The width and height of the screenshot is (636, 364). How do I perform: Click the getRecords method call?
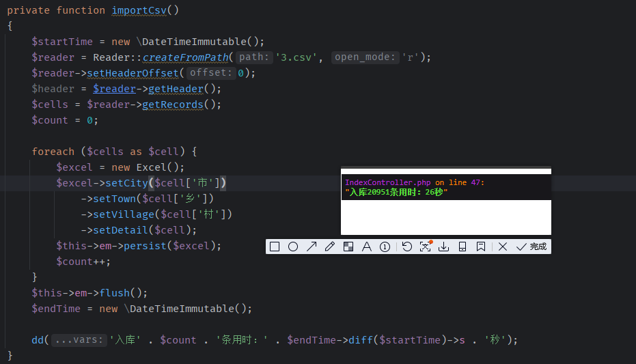[x=172, y=104]
